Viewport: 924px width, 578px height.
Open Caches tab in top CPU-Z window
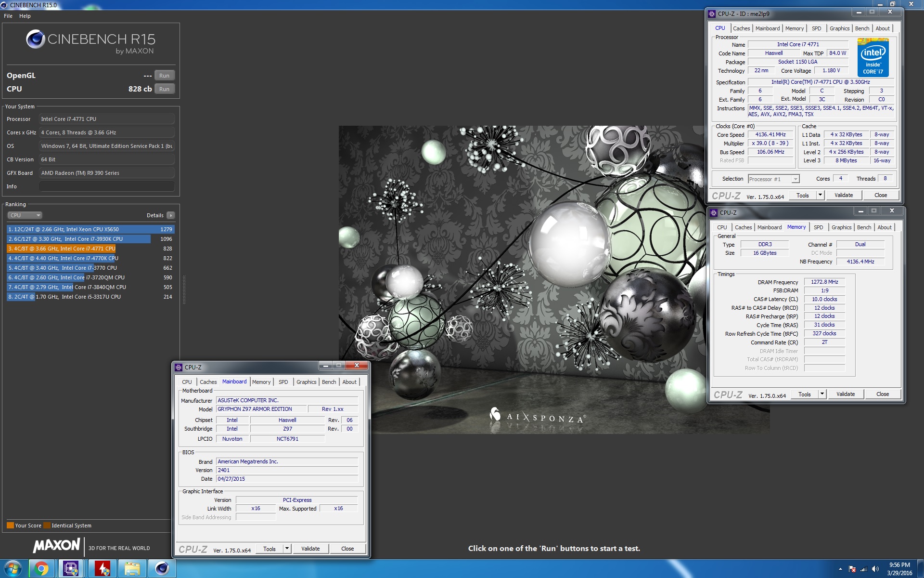[x=741, y=28]
